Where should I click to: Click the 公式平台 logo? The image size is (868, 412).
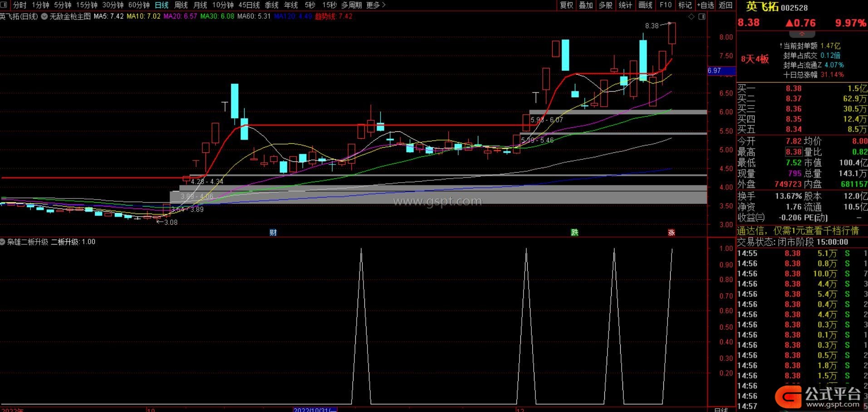coord(819,397)
